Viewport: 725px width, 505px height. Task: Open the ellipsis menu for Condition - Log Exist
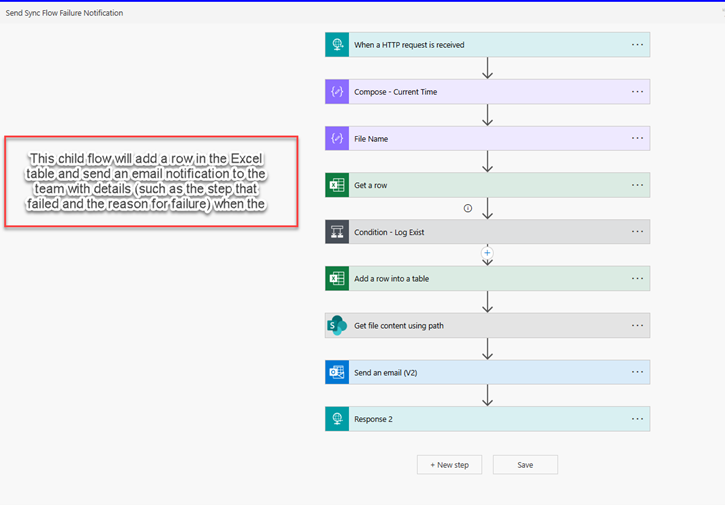pyautogui.click(x=637, y=232)
